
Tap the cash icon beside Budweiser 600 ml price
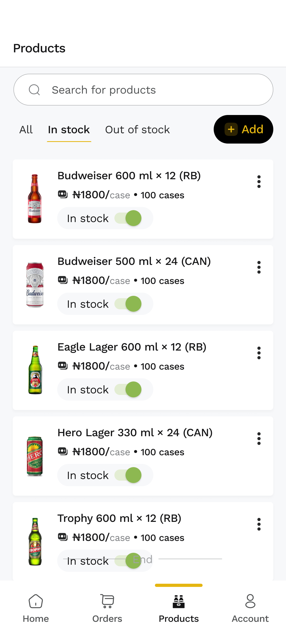(x=63, y=195)
